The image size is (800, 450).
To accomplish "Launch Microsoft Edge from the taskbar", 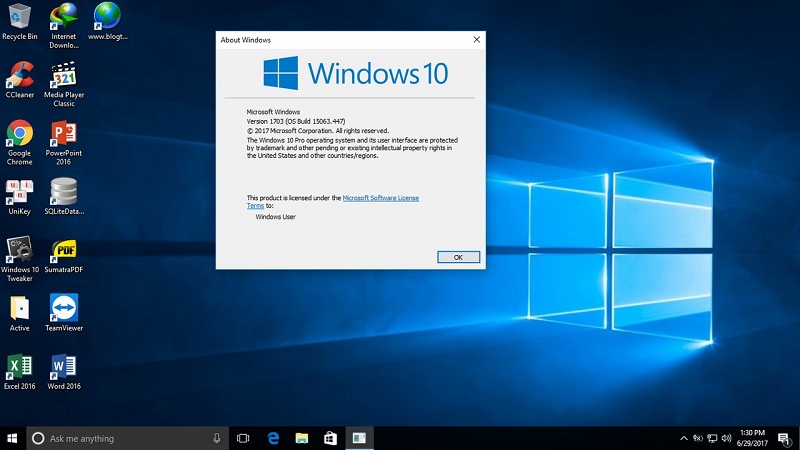I will (273, 438).
